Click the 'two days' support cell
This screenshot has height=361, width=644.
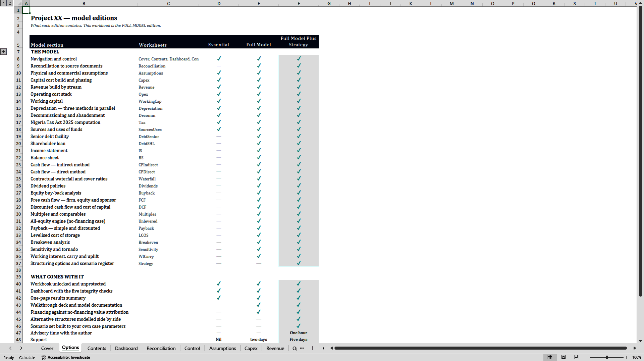point(259,340)
